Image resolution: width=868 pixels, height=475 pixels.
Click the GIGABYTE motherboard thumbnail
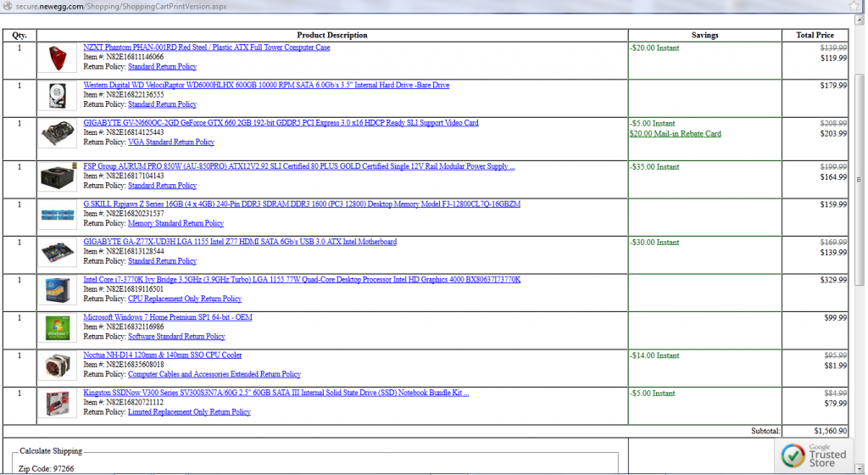click(58, 253)
